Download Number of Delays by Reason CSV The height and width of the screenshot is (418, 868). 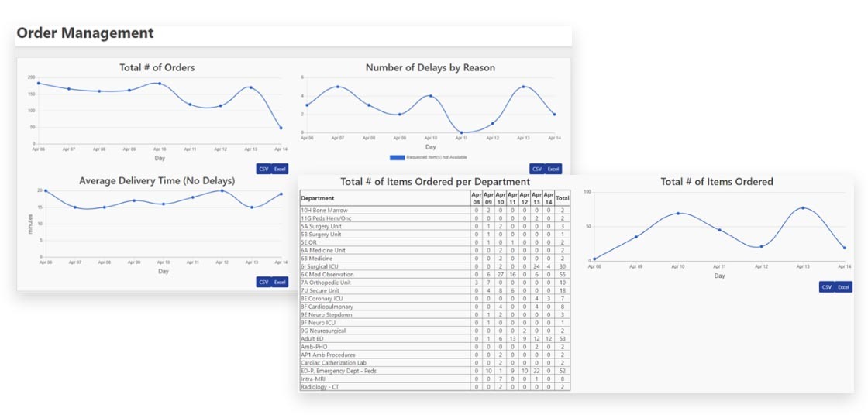(537, 170)
